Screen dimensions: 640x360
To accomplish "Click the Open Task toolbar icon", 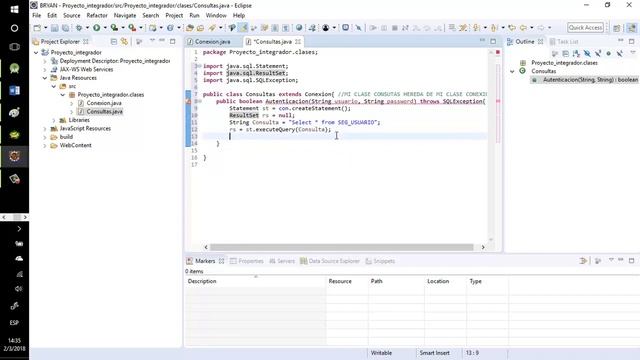I will click(x=200, y=28).
